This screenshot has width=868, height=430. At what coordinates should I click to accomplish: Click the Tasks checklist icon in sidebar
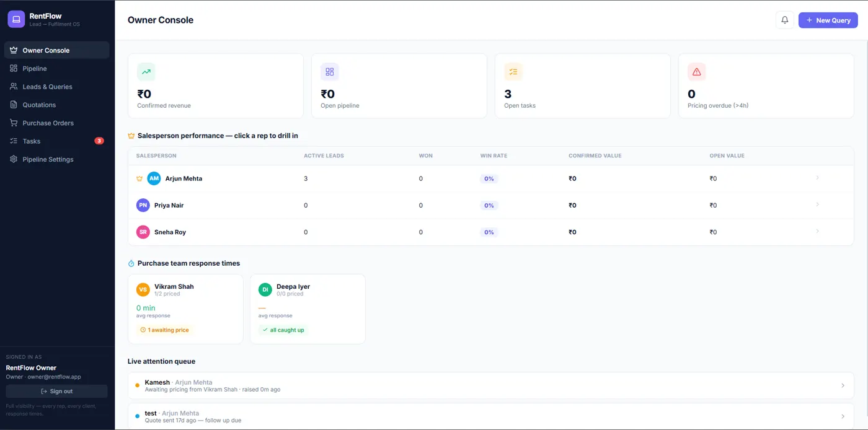[x=14, y=141]
